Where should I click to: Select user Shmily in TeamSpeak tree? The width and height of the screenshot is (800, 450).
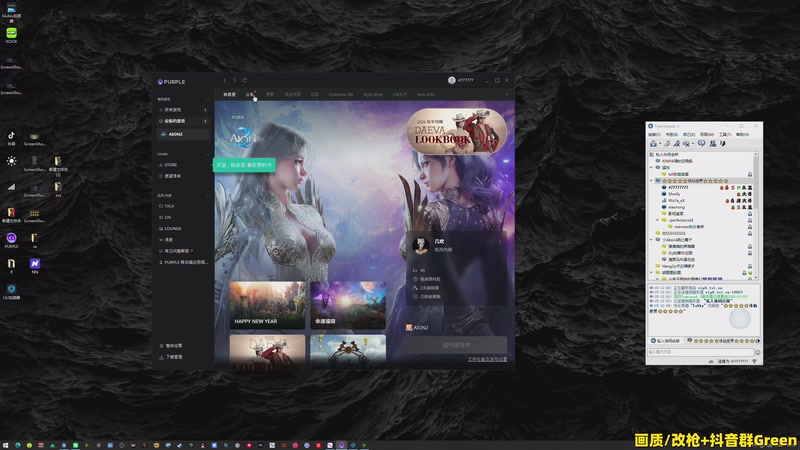[674, 194]
